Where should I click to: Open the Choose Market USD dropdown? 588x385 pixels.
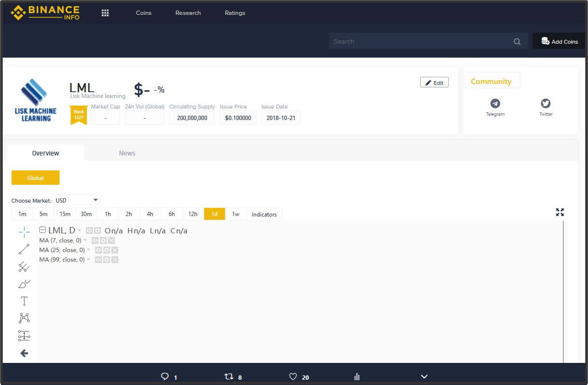(x=77, y=200)
